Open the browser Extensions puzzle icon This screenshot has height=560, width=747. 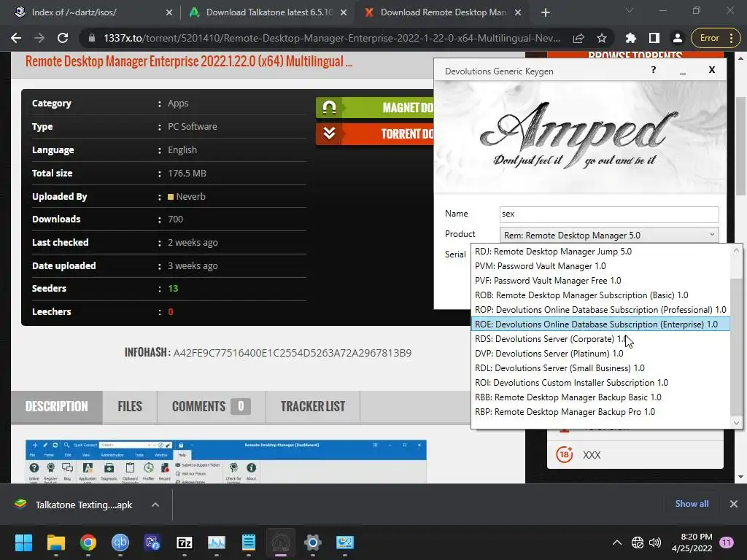(631, 38)
